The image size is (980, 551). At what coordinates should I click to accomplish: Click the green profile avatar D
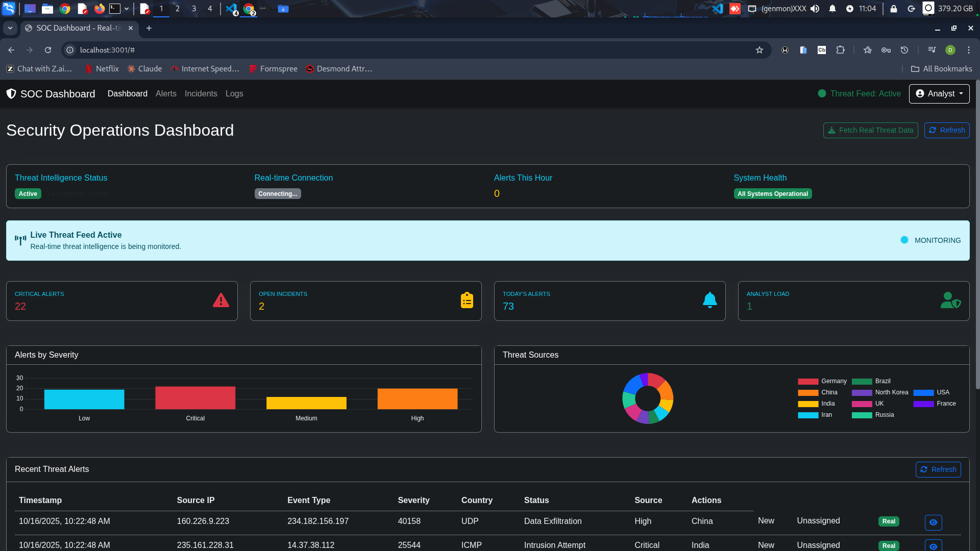point(950,50)
